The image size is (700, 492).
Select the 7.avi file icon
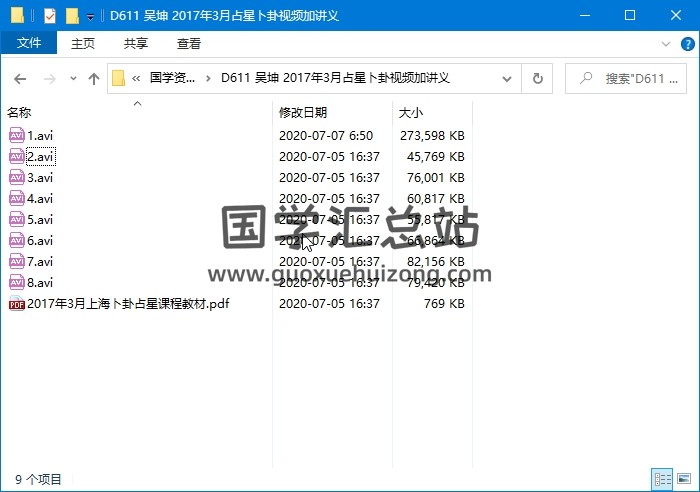pyautogui.click(x=17, y=261)
